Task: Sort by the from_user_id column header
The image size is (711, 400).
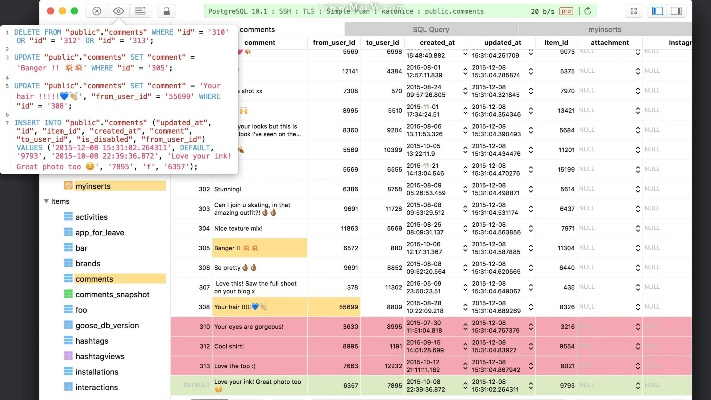Action: tap(334, 43)
